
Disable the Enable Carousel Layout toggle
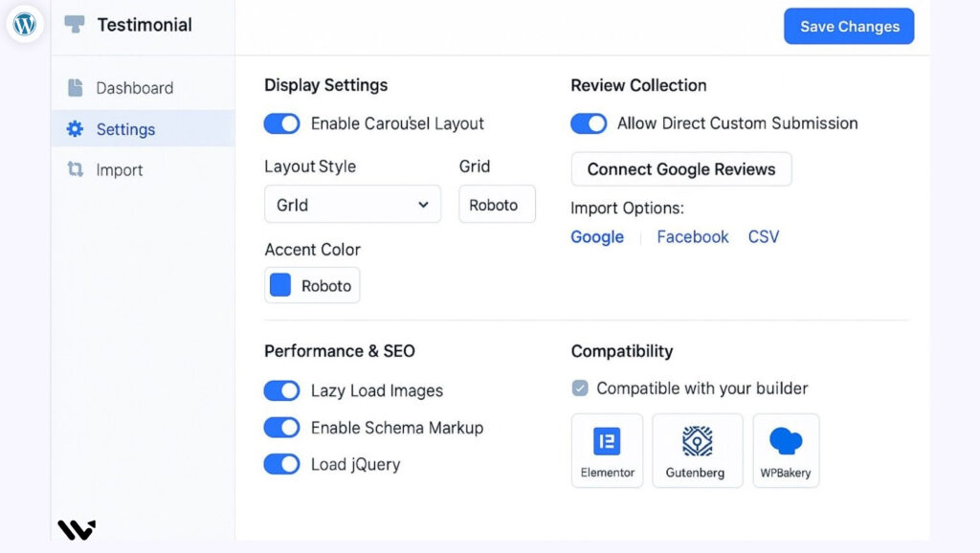tap(282, 123)
